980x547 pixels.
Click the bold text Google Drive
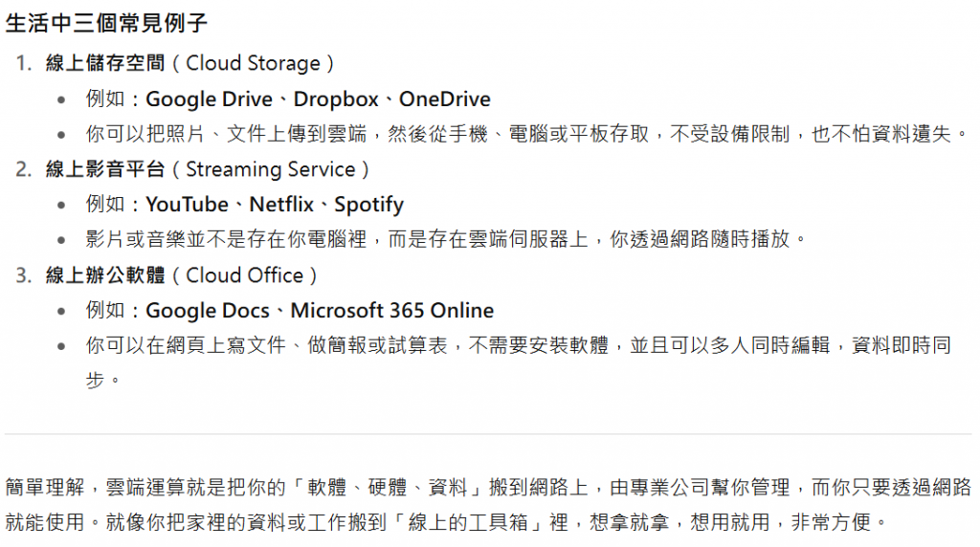[x=209, y=99]
